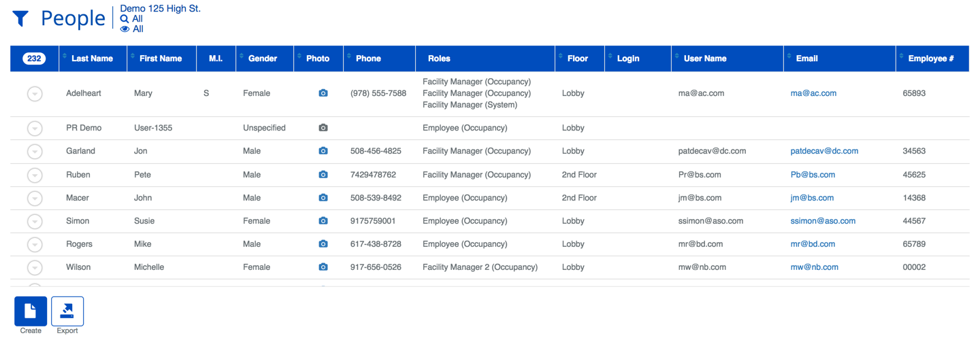This screenshot has width=980, height=340.
Task: Click the People page title
Action: [73, 18]
